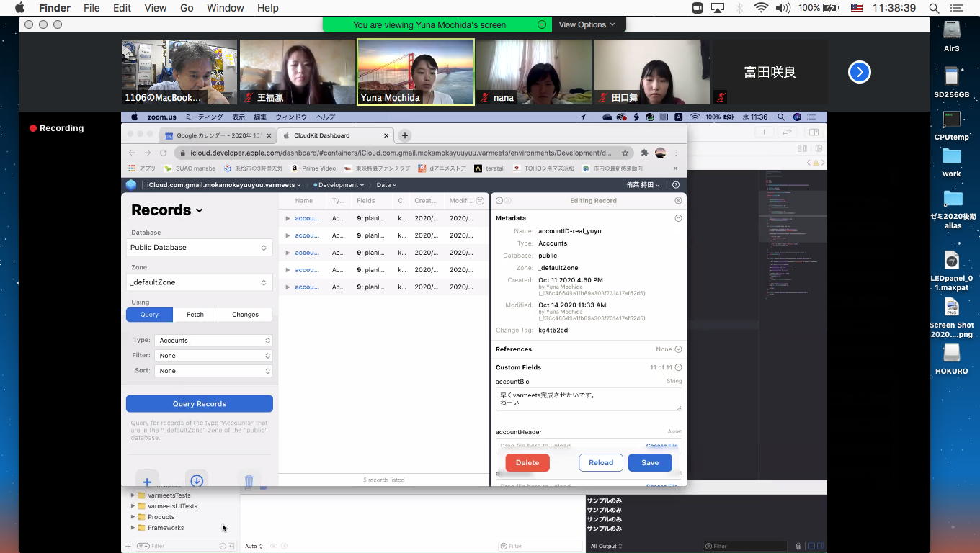Expand the varmeetsTests folder

click(133, 495)
